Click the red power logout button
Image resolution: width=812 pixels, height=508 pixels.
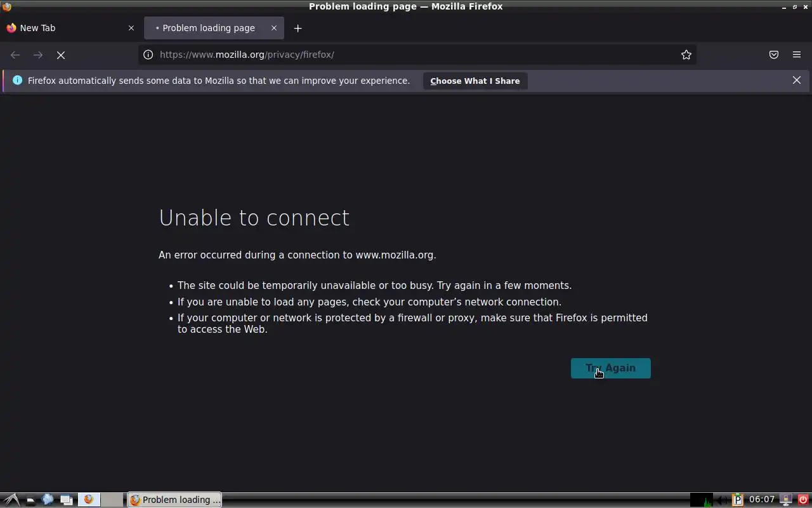pos(802,500)
